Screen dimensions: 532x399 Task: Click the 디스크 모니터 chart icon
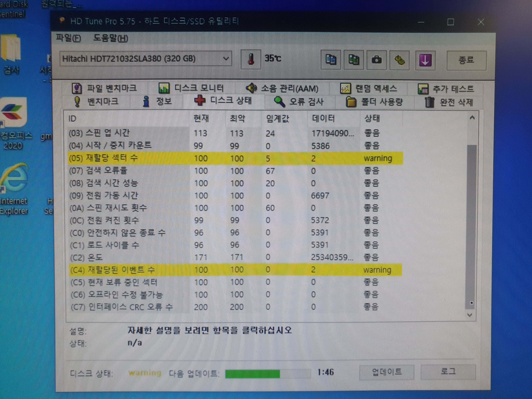pyautogui.click(x=164, y=88)
